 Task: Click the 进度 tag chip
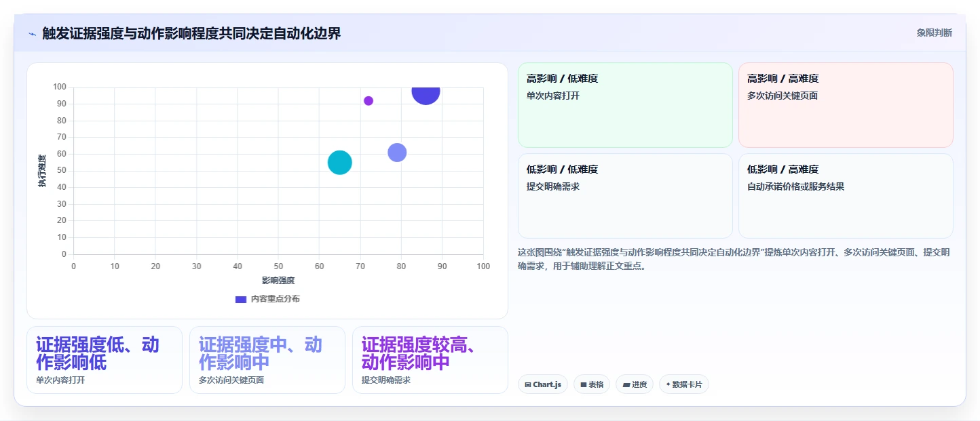click(x=635, y=384)
